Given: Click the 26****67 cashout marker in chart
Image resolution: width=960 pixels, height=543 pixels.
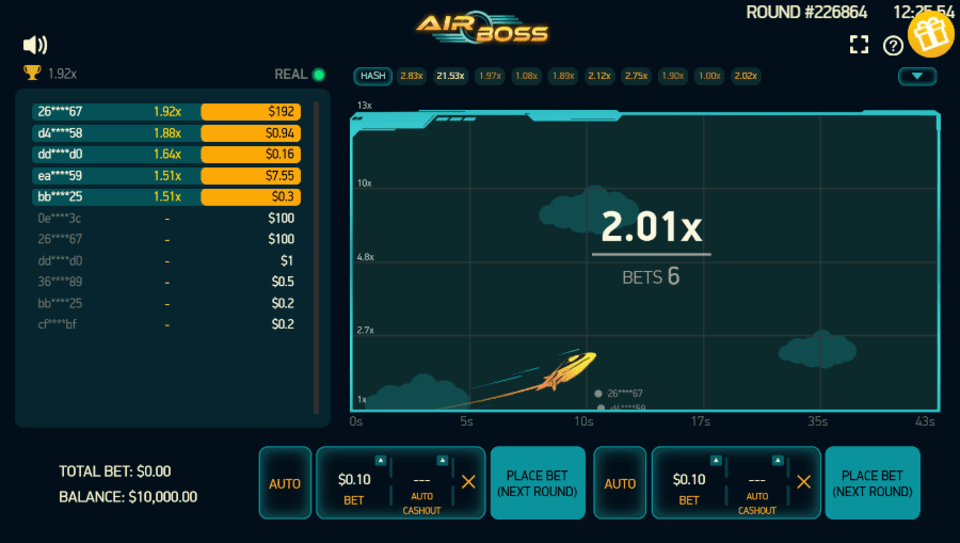Looking at the screenshot, I should pos(619,394).
